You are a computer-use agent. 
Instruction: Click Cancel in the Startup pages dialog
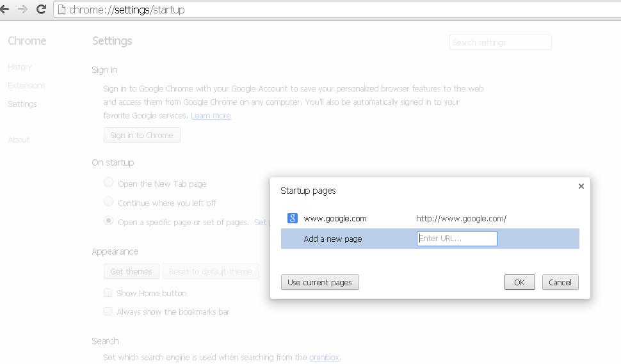pos(560,282)
